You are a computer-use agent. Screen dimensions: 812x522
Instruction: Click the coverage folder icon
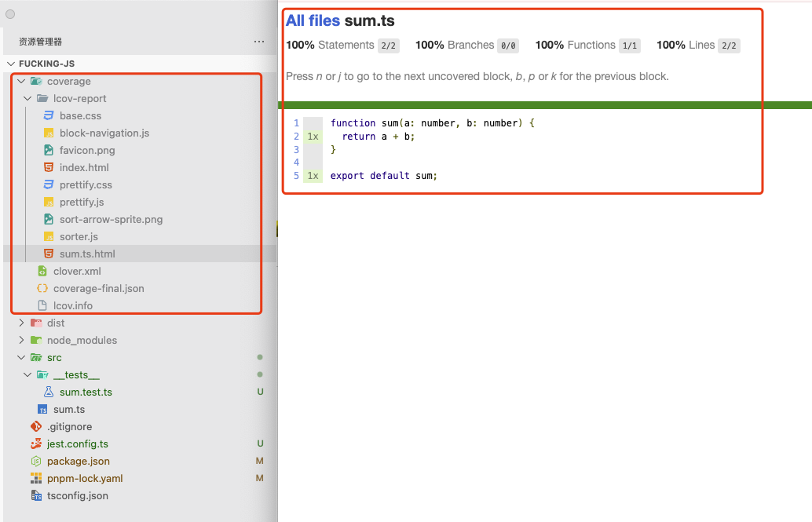36,82
